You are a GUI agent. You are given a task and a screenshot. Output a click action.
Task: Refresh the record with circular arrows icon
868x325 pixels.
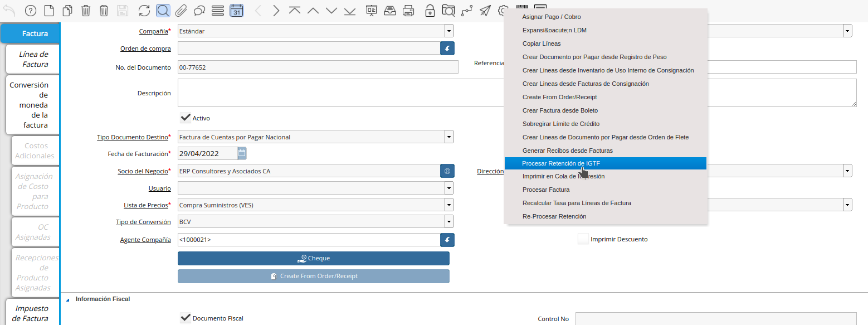(x=144, y=10)
